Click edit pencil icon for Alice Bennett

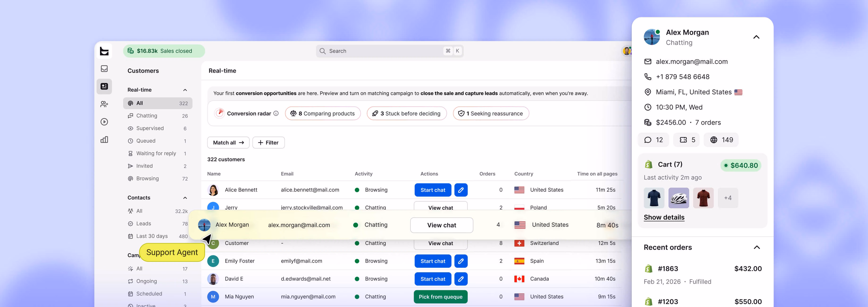[461, 190]
